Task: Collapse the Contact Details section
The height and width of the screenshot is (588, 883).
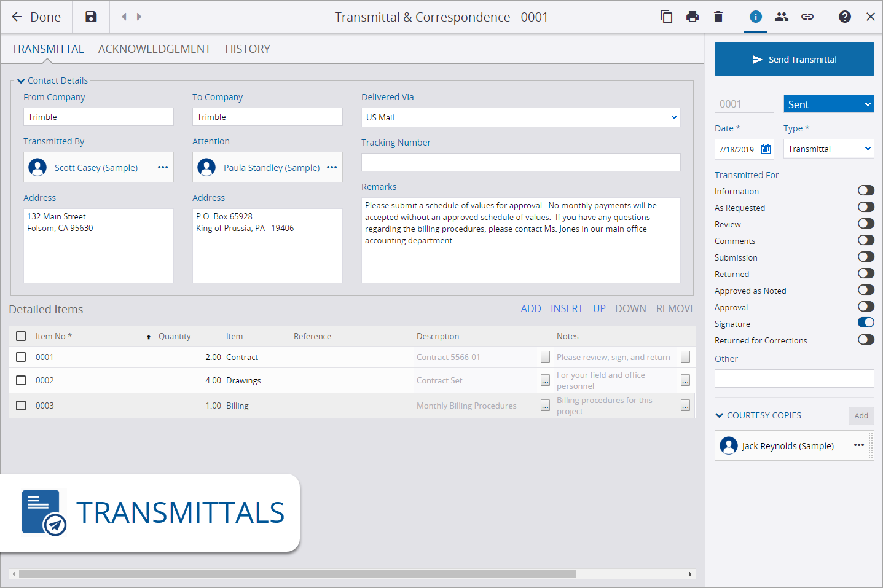Action: click(21, 80)
